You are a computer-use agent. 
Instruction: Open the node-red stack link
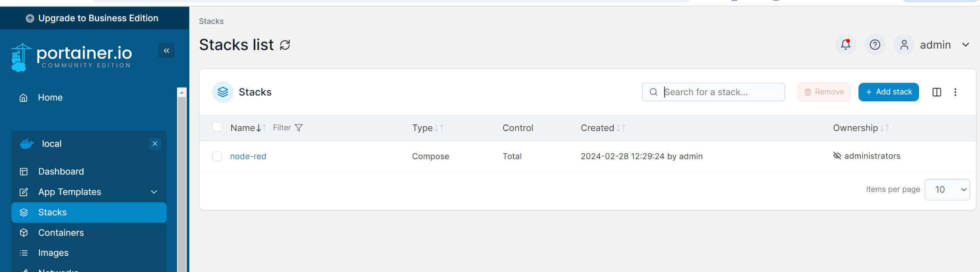[248, 156]
